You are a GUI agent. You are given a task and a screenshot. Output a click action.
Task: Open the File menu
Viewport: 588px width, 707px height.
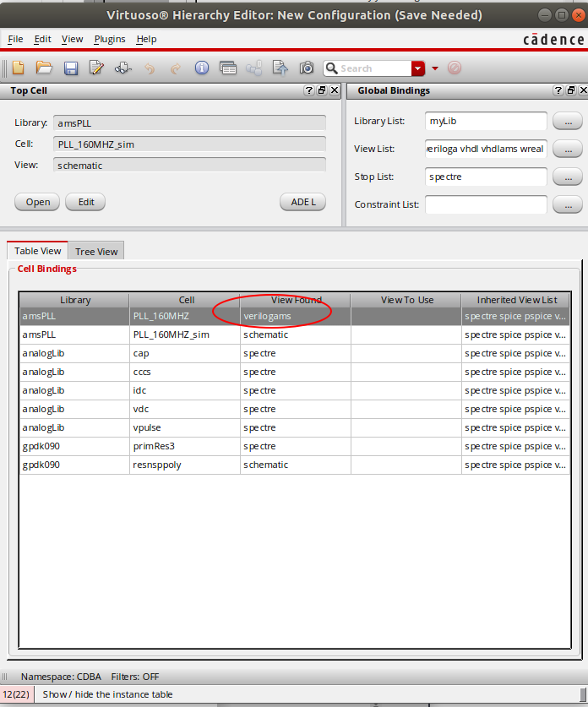pos(15,39)
